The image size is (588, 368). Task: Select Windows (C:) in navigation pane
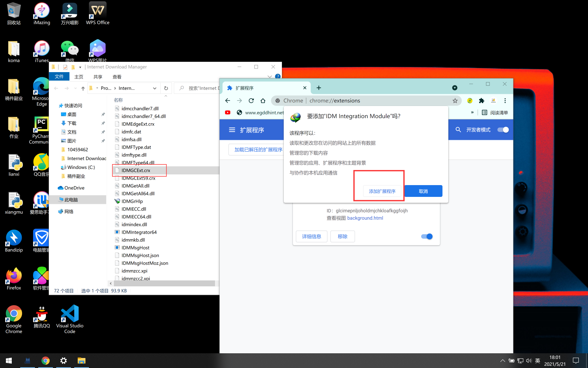[x=81, y=167]
